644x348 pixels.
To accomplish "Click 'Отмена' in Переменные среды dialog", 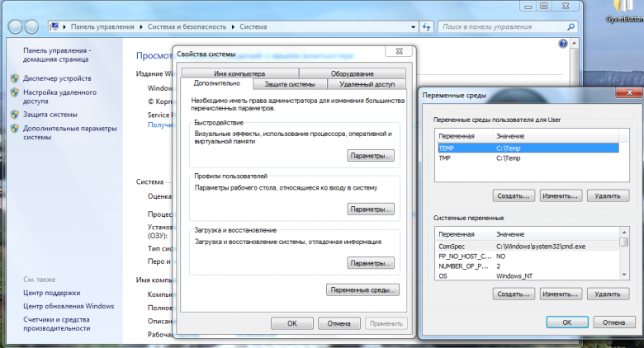I will pyautogui.click(x=613, y=322).
